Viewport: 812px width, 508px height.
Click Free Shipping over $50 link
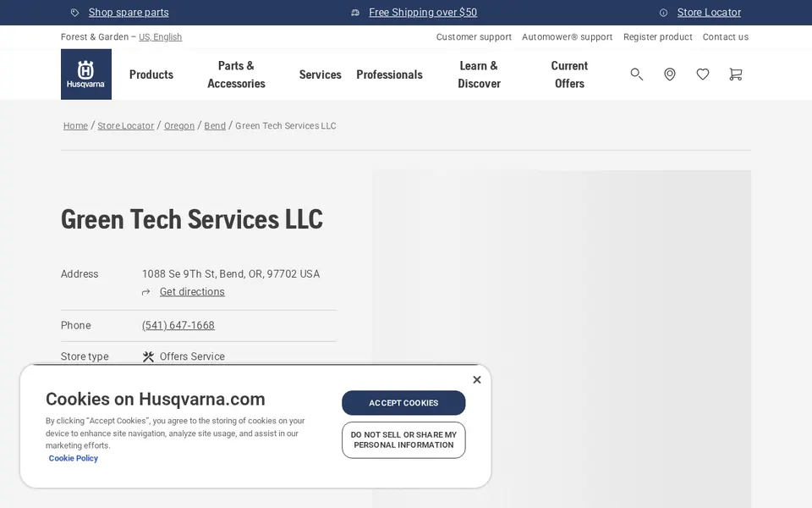[423, 13]
